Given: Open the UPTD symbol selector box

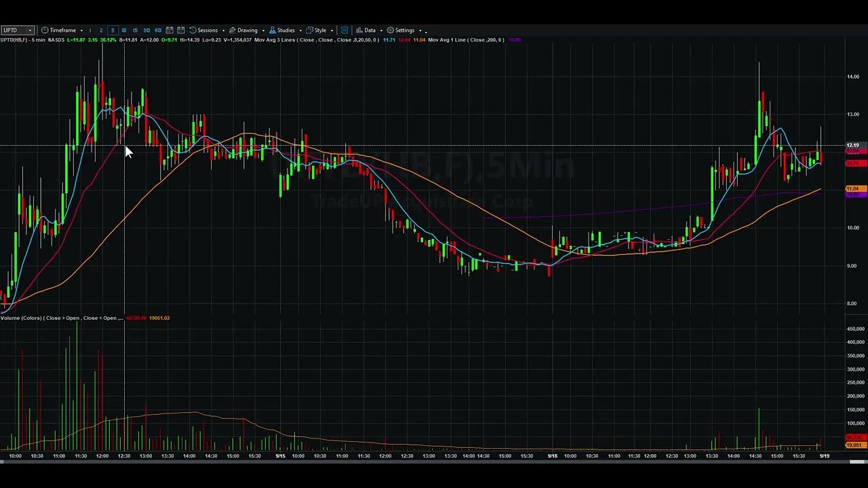Looking at the screenshot, I should 17,30.
